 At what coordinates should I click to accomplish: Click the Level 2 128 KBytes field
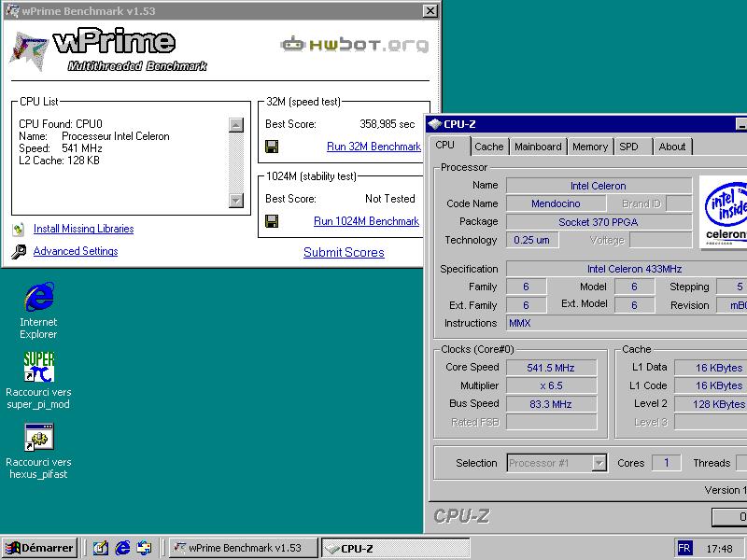coord(711,404)
